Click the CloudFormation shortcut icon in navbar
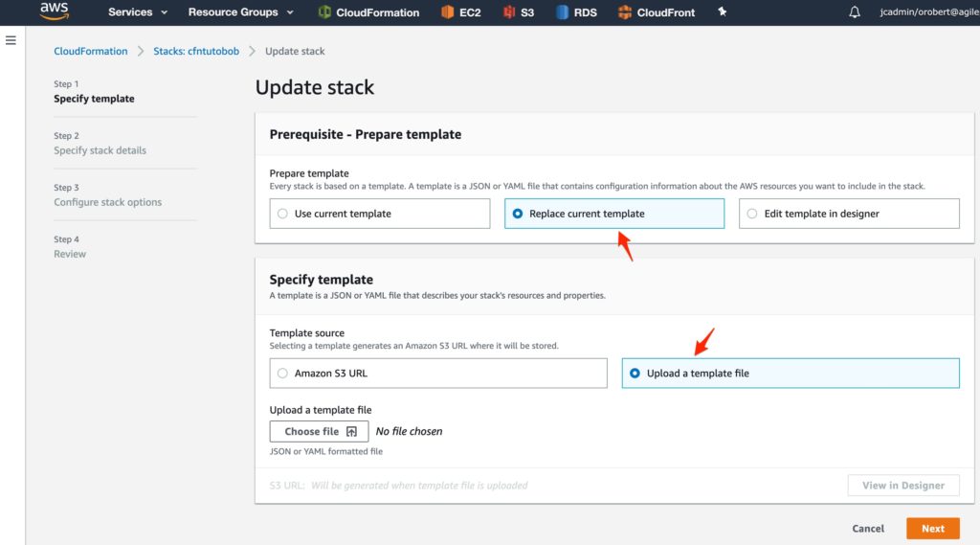Image resolution: width=980 pixels, height=545 pixels. [x=323, y=11]
